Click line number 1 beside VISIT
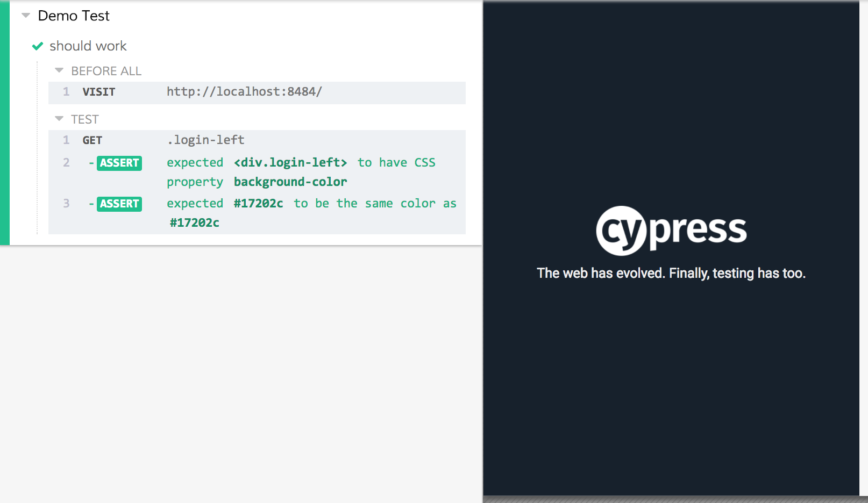This screenshot has width=868, height=503. tap(66, 92)
